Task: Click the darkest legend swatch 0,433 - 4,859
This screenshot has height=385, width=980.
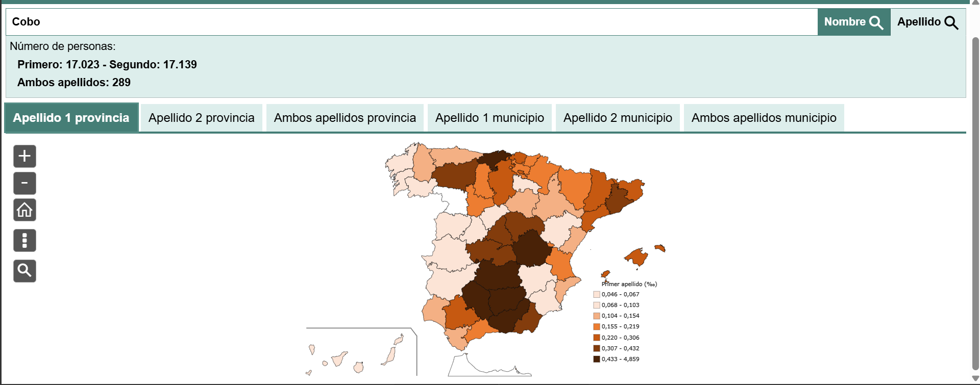Action: pos(596,359)
